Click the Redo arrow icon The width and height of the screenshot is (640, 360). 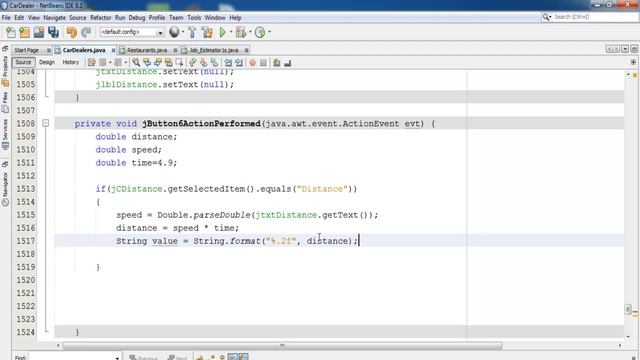click(x=86, y=32)
